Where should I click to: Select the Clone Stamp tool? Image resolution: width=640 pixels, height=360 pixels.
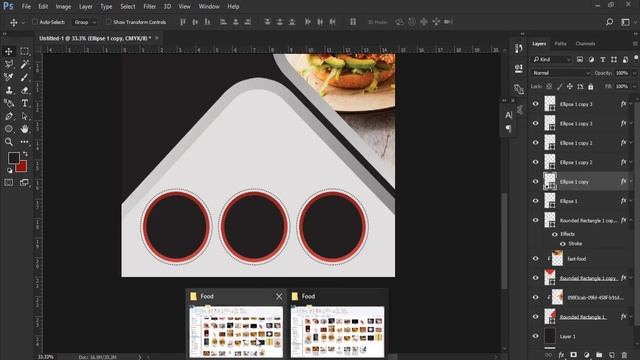[9, 90]
